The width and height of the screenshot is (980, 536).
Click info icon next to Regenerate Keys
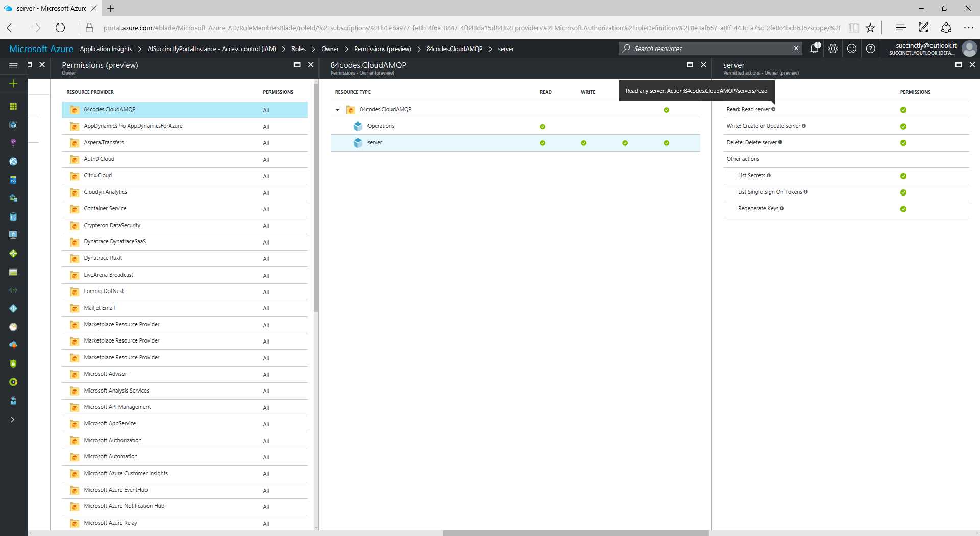tap(782, 208)
